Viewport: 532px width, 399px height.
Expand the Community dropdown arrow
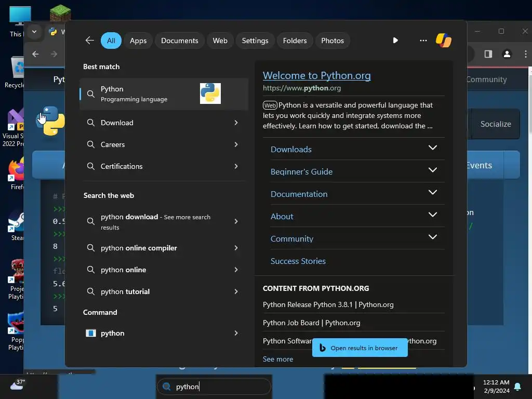click(x=433, y=237)
